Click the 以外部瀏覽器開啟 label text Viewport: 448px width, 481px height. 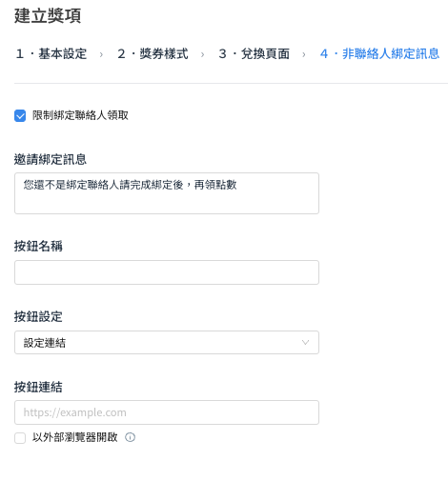(75, 437)
